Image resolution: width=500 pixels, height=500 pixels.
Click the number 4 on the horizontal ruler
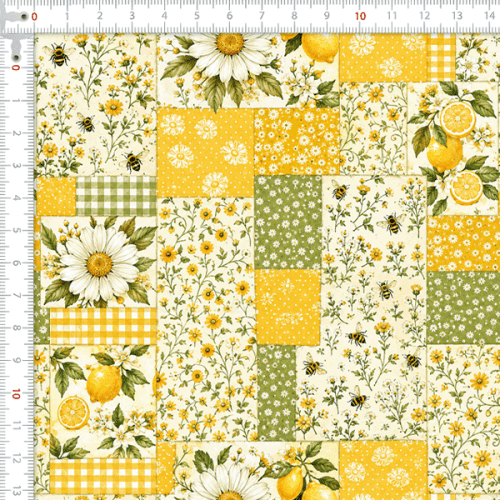[x=164, y=16]
